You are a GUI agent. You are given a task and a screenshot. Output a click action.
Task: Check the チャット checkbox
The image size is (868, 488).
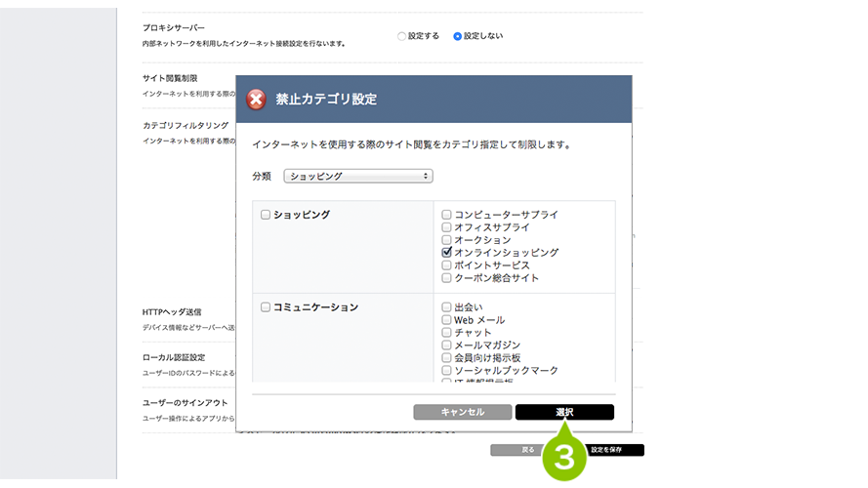tap(446, 333)
